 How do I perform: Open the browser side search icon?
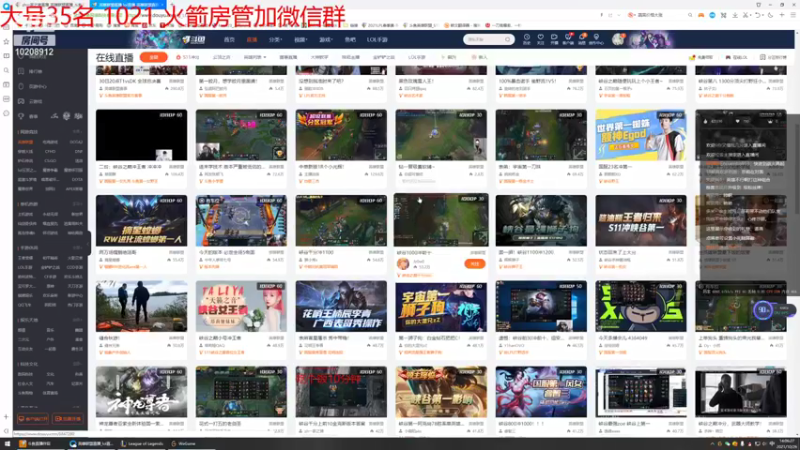point(6,70)
